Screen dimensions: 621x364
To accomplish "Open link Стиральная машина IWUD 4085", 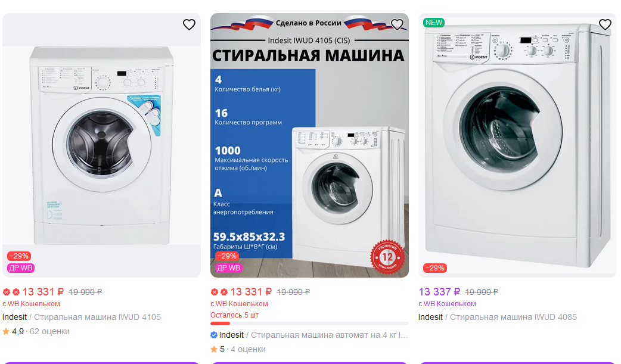I will [513, 318].
